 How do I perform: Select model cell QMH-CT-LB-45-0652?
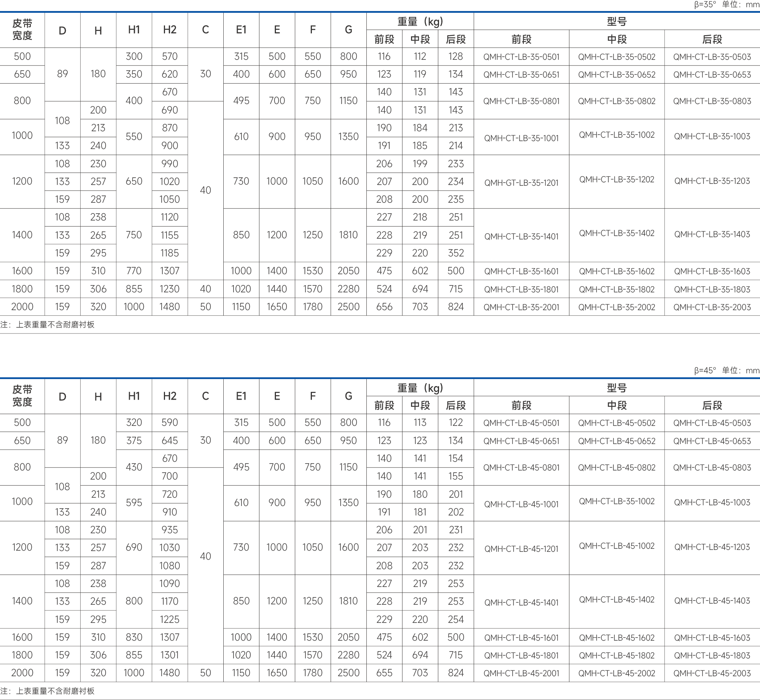pyautogui.click(x=616, y=441)
